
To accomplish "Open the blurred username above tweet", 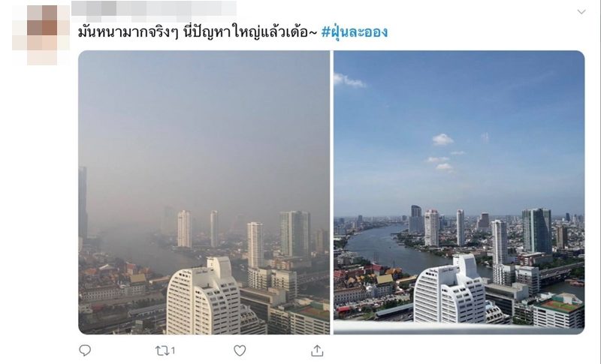I will 154,8.
